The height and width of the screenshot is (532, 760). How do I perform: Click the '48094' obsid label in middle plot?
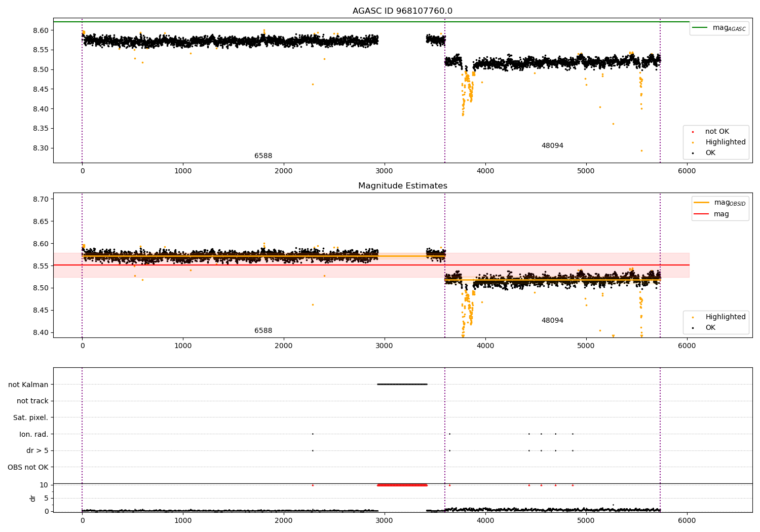point(552,321)
